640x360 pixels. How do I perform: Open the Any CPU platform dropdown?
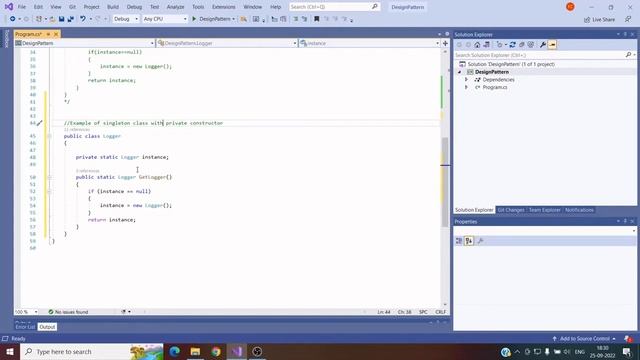pos(165,19)
